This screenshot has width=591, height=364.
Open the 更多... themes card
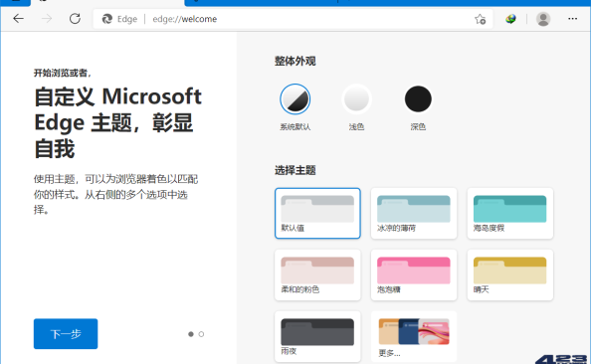414,336
